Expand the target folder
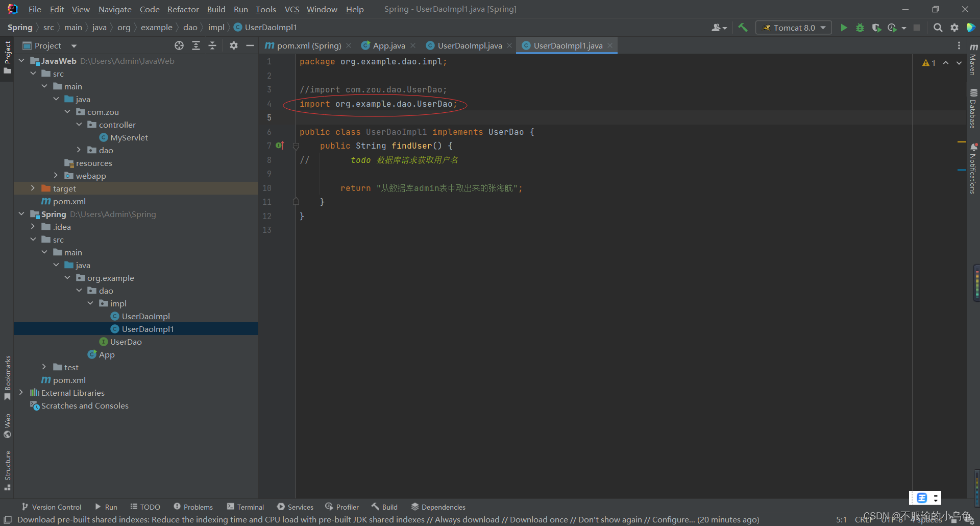The image size is (980, 526). pos(33,188)
